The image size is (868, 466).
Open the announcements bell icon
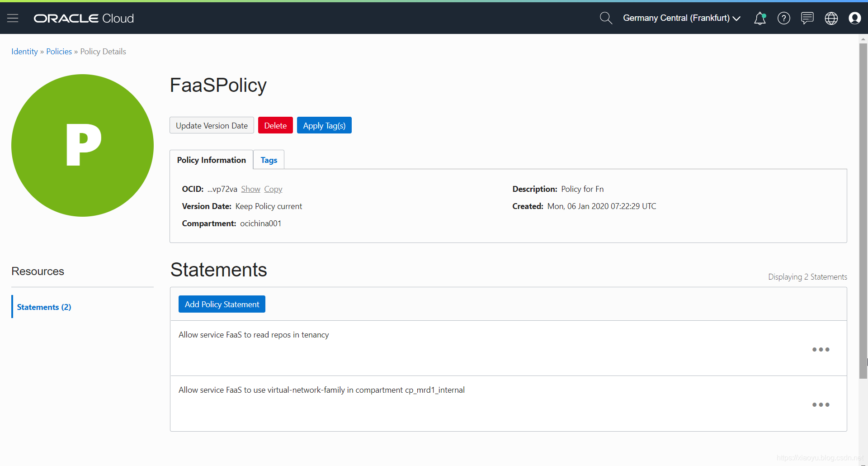point(760,18)
